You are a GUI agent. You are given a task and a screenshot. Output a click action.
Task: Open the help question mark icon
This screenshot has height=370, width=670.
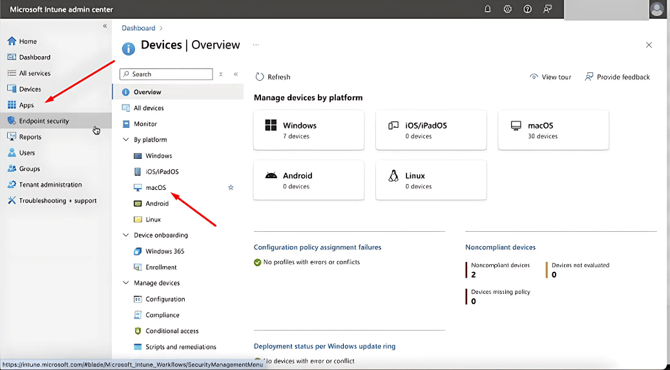tap(528, 9)
